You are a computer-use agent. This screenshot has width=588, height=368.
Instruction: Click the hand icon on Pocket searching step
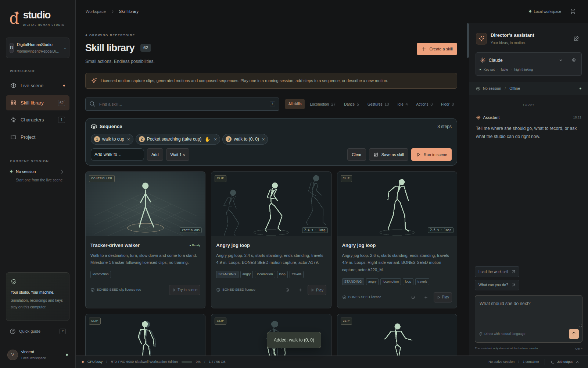[x=207, y=139]
